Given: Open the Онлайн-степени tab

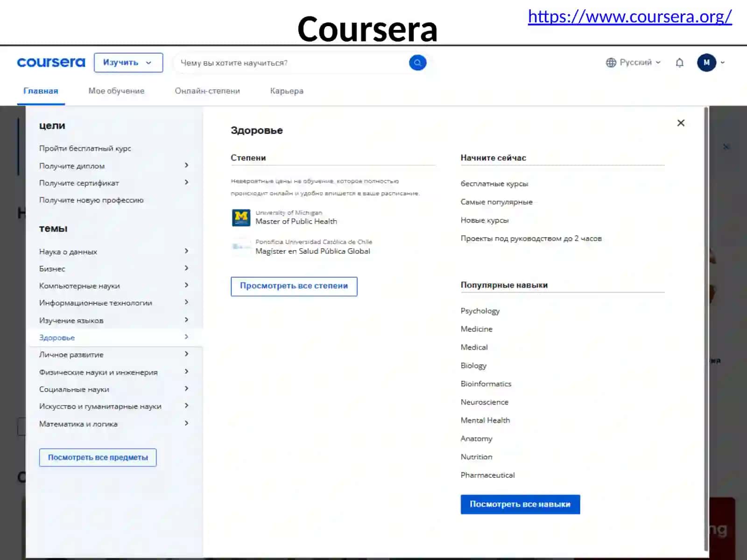Looking at the screenshot, I should pos(207,91).
